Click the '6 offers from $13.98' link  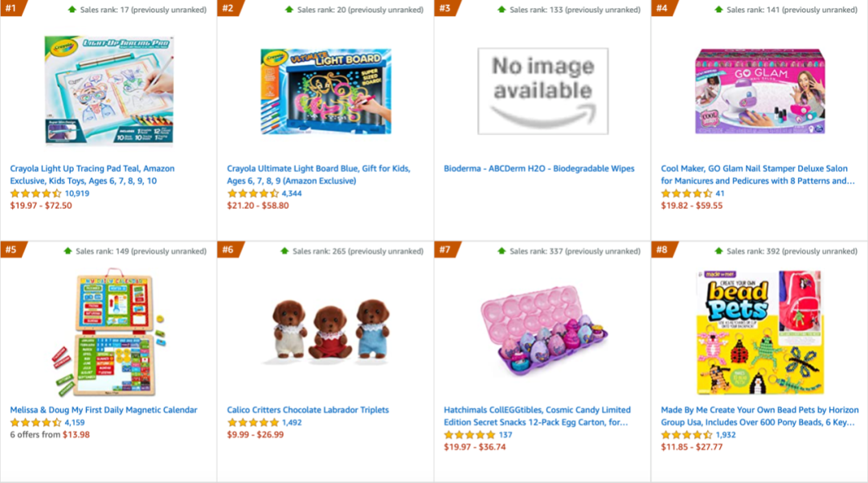tap(50, 435)
